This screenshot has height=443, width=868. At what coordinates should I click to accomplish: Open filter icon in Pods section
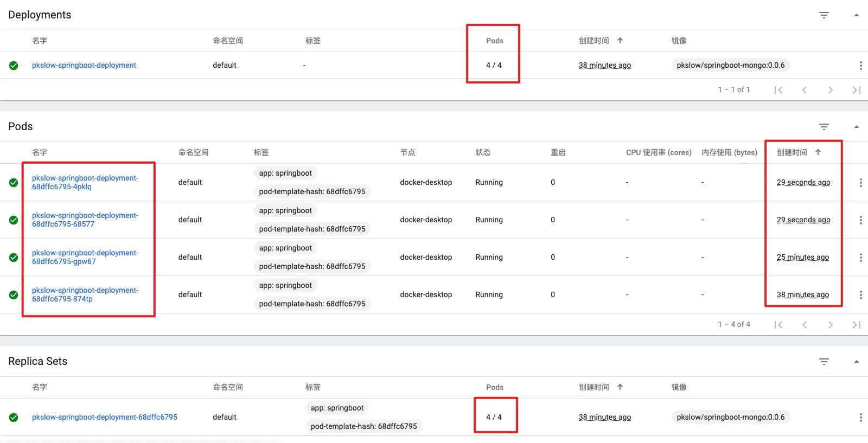tap(824, 127)
